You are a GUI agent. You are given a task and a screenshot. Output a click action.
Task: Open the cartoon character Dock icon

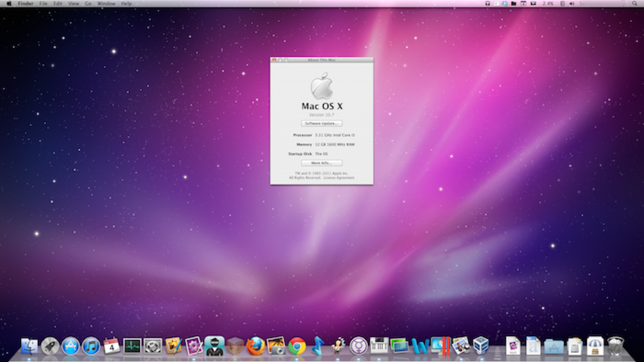tap(338, 346)
